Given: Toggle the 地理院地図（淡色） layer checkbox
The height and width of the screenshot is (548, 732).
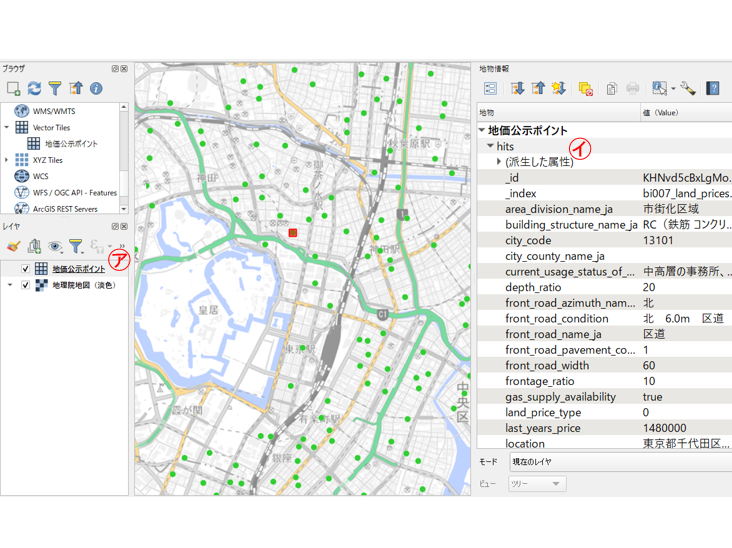Looking at the screenshot, I should 26,285.
